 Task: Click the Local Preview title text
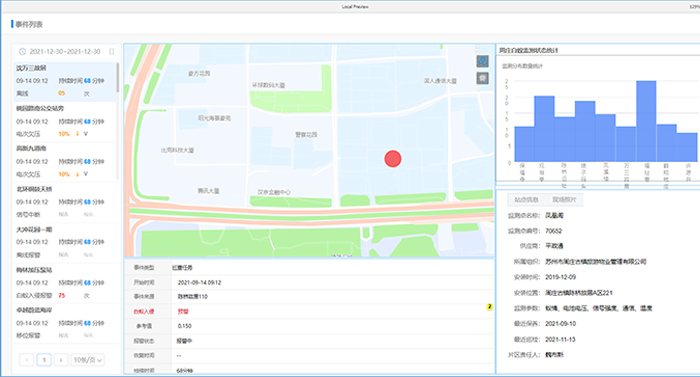point(355,7)
